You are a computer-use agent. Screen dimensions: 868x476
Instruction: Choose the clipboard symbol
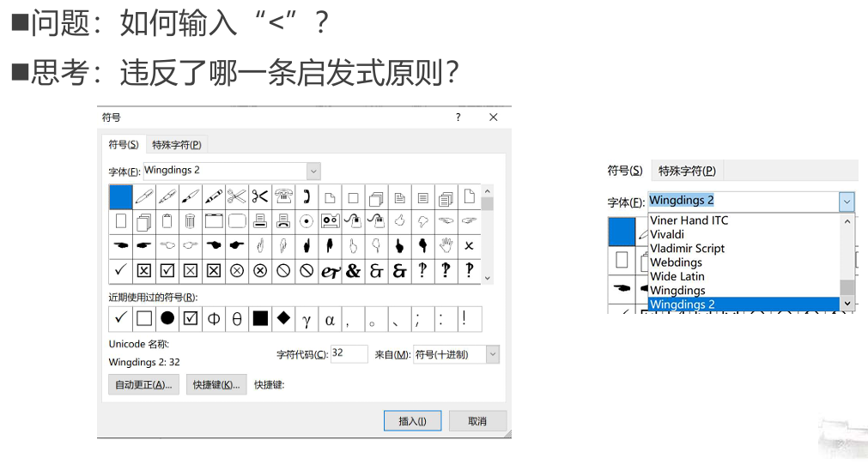167,221
